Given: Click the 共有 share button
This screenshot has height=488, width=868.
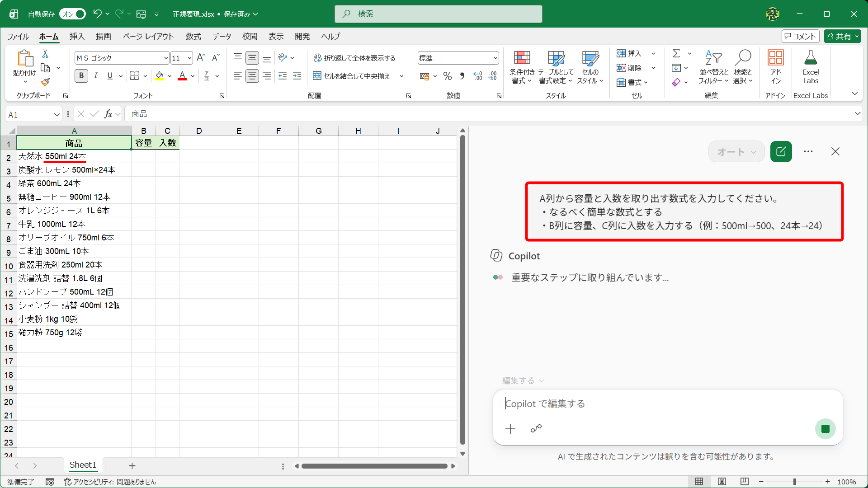Looking at the screenshot, I should [842, 36].
